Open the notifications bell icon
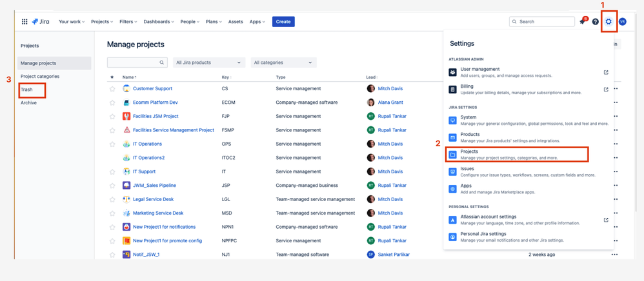The width and height of the screenshot is (644, 281). [582, 22]
